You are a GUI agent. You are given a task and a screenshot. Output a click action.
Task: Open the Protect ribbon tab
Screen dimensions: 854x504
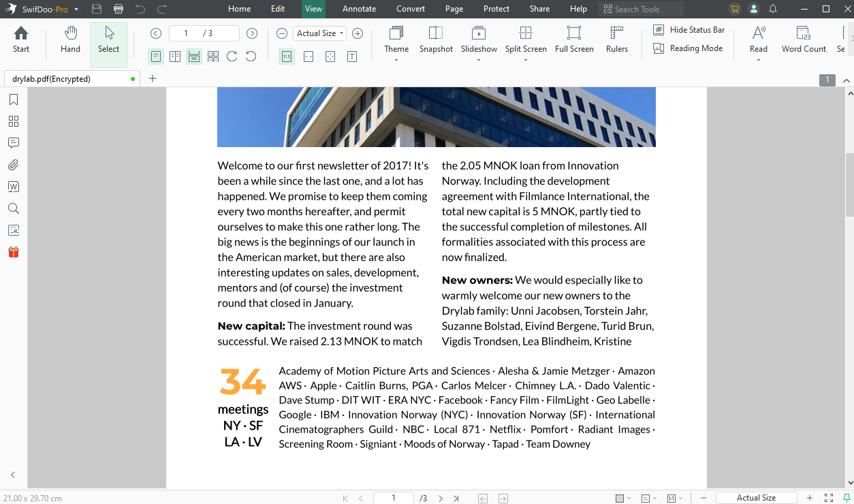click(x=496, y=9)
